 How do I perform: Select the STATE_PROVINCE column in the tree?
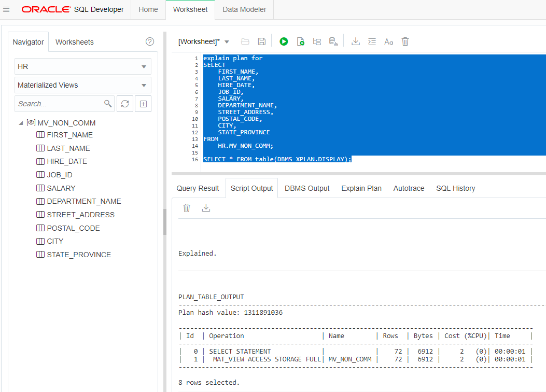pos(79,255)
